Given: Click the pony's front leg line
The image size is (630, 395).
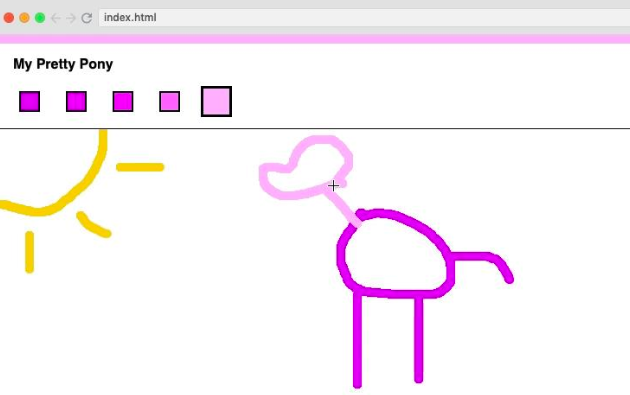Looking at the screenshot, I should click(357, 340).
